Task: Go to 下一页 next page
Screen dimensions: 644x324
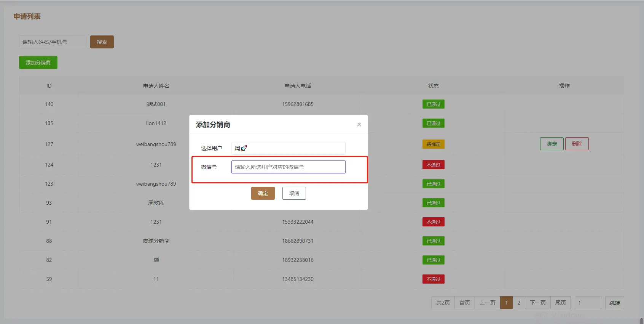Action: pos(537,303)
